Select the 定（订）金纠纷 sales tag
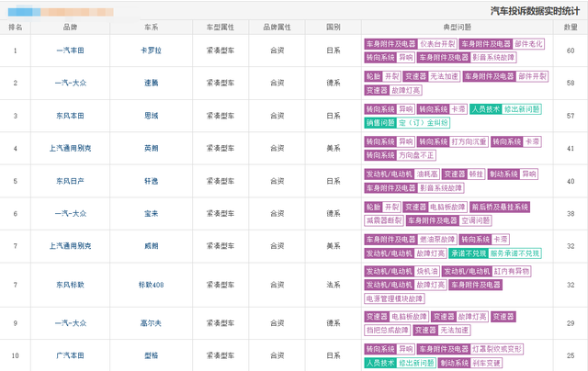 [424, 122]
